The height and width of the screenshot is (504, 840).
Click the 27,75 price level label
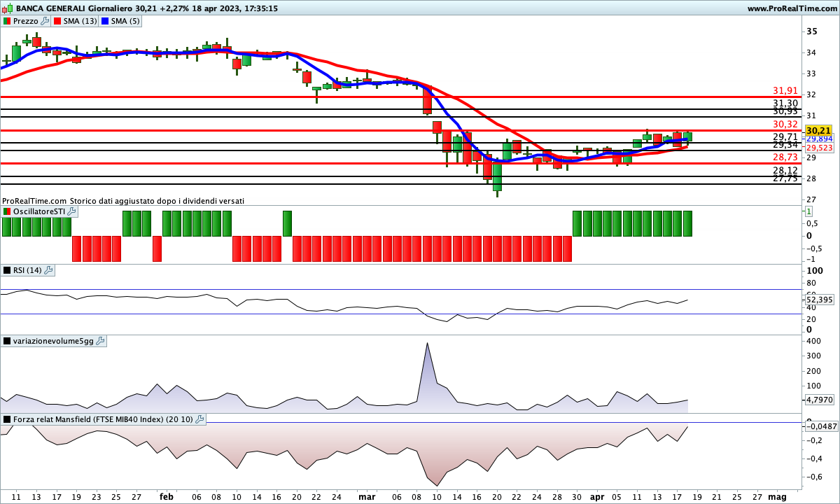pyautogui.click(x=785, y=178)
